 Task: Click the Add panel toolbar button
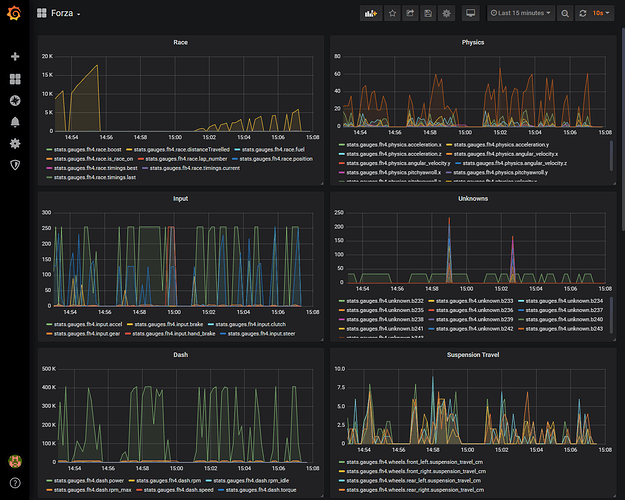click(371, 14)
